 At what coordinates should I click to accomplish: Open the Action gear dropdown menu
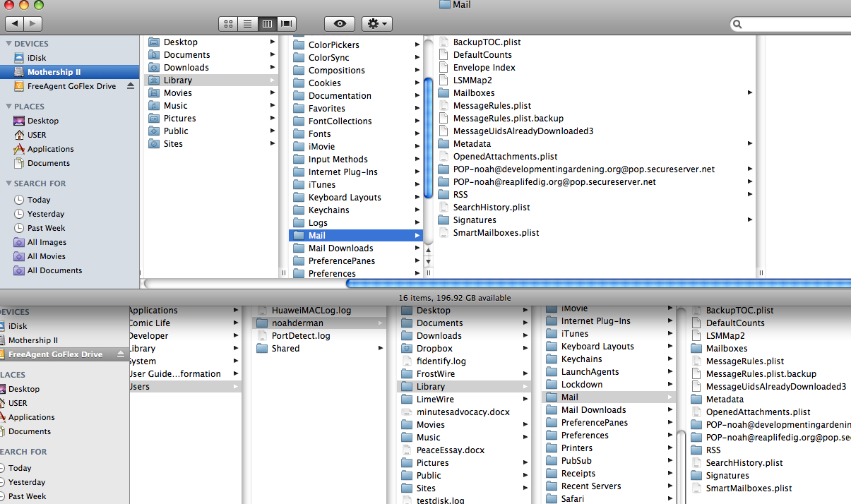(376, 24)
